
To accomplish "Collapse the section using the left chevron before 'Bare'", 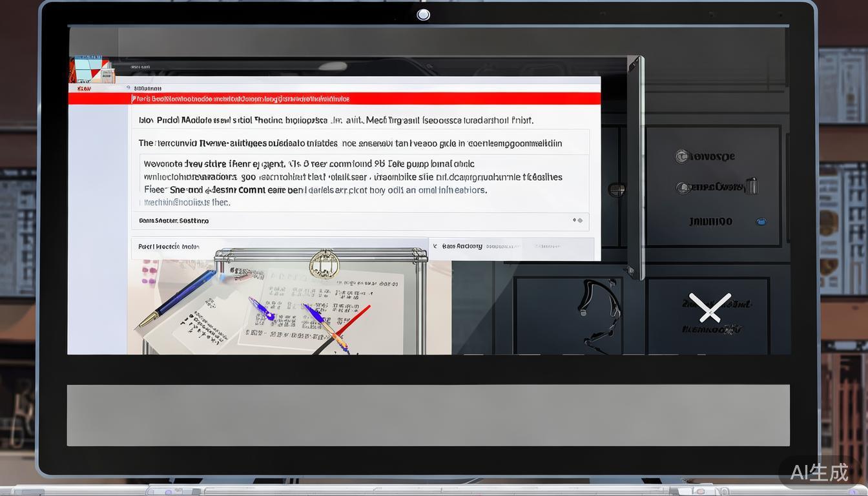I will click(x=435, y=246).
